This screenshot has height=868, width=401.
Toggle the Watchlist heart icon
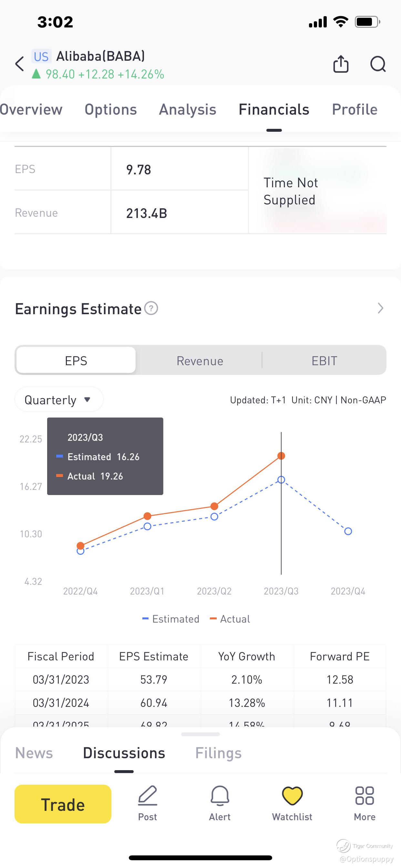(x=292, y=796)
